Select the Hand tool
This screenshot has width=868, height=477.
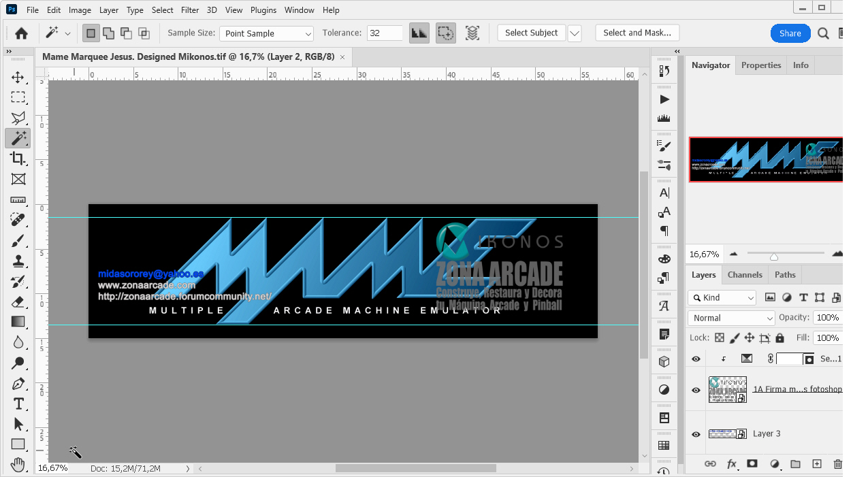(18, 465)
